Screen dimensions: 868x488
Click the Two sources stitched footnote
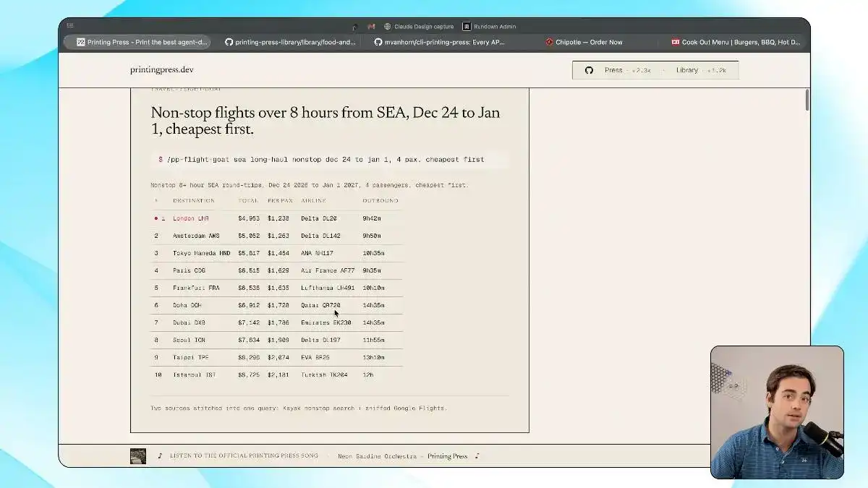(x=299, y=408)
